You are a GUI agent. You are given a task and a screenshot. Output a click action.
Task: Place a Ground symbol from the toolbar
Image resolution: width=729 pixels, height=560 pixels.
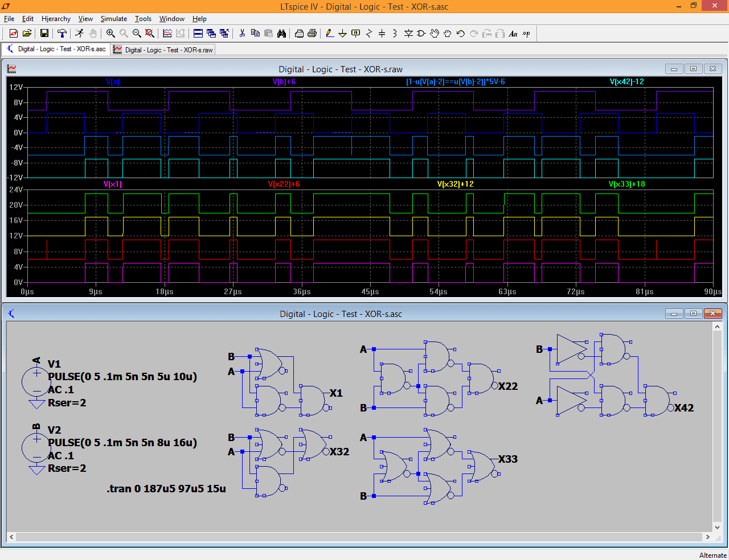click(x=342, y=34)
